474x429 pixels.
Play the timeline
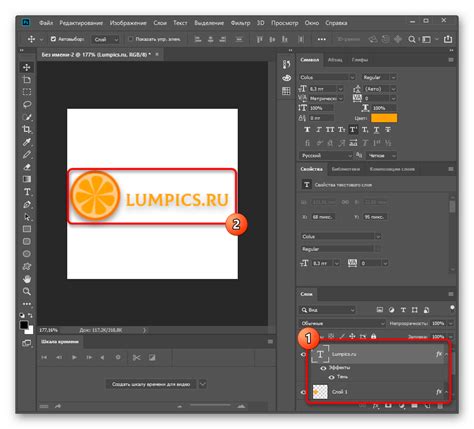tap(74, 358)
